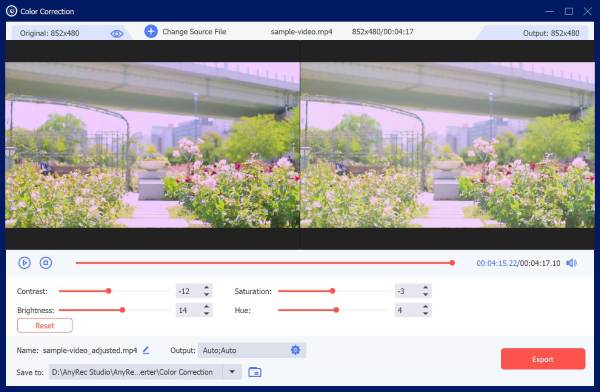The width and height of the screenshot is (600, 392).
Task: Open the output folder icon
Action: (x=255, y=372)
